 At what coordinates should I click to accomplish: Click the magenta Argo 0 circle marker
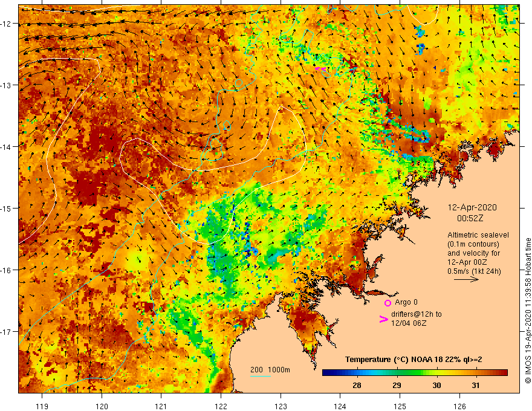[x=388, y=303]
